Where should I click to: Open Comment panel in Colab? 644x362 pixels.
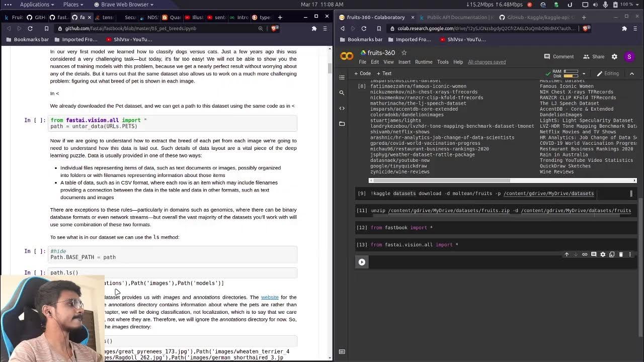558,57
